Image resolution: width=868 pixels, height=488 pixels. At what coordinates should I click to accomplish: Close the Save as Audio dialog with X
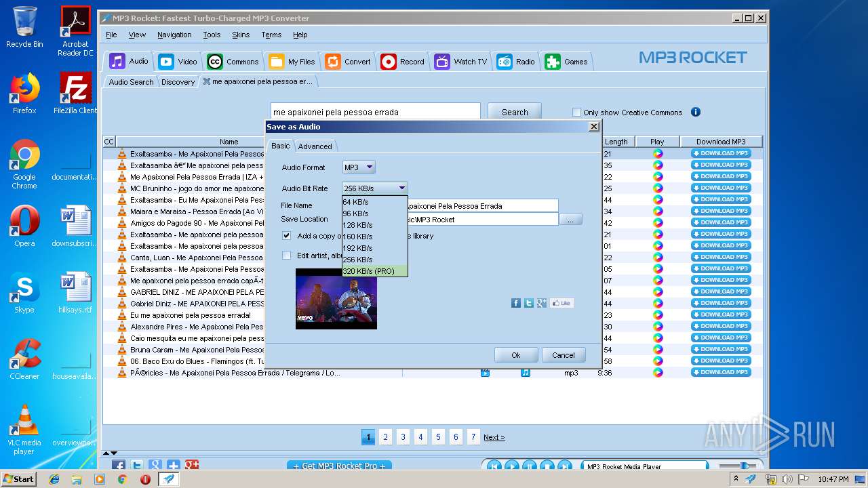coord(593,127)
